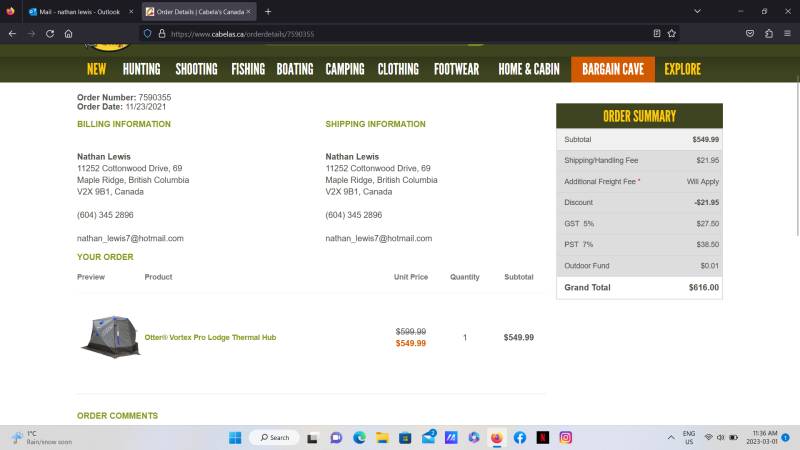Switch to Firefox in the taskbar
Viewport: 800px width, 450px height.
coord(496,438)
